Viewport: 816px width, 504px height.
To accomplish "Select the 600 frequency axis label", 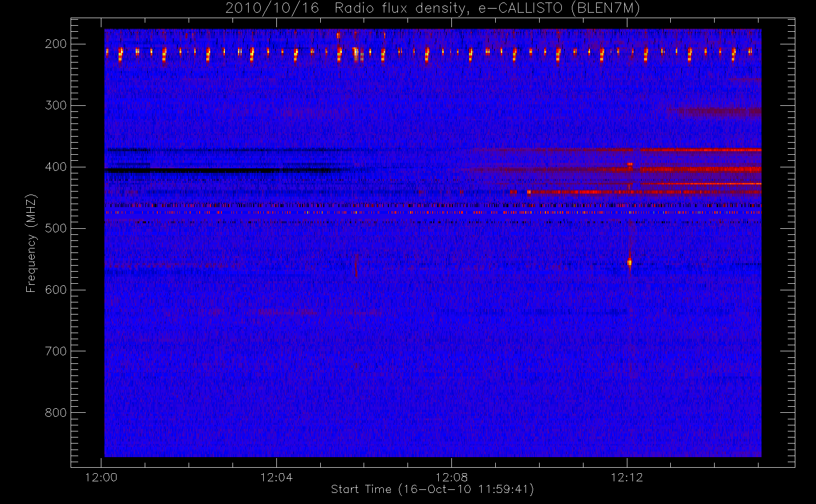I will coord(55,290).
